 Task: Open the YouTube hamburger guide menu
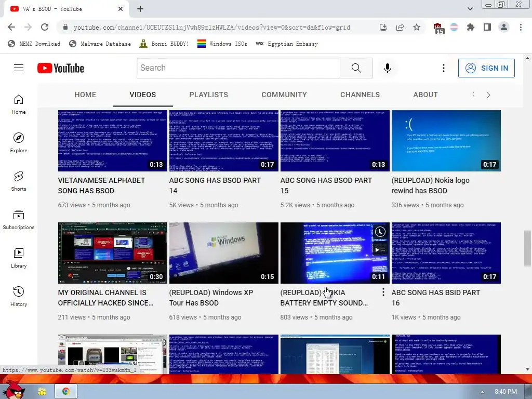click(19, 68)
